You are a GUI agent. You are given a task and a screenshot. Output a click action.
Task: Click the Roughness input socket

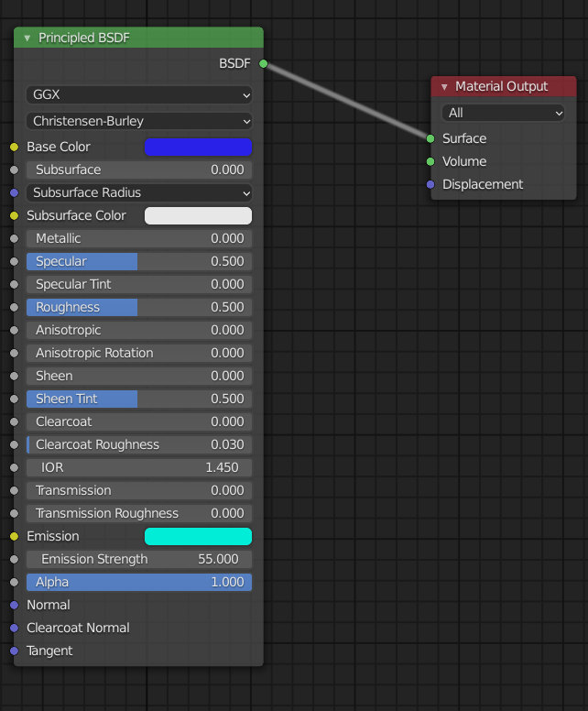coord(14,308)
